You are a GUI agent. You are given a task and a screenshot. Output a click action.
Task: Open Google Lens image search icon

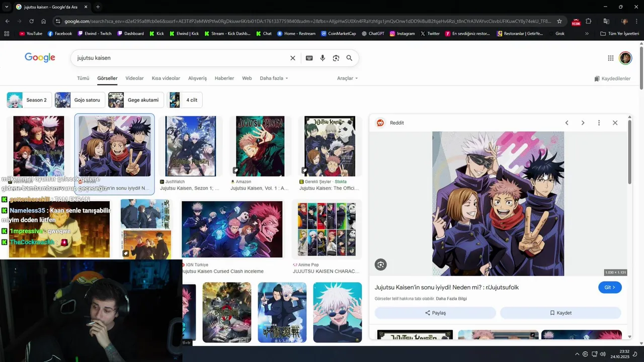pyautogui.click(x=336, y=58)
